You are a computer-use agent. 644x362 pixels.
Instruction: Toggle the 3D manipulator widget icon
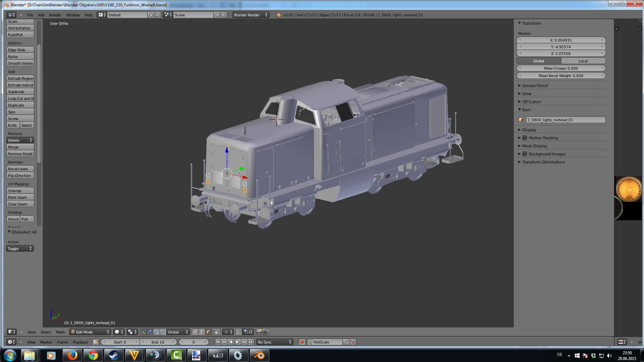[x=143, y=332]
